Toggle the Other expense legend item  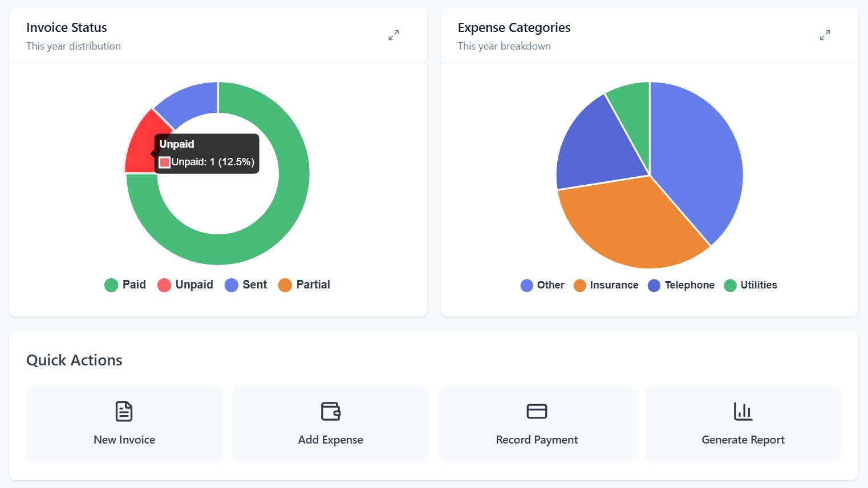pos(542,285)
